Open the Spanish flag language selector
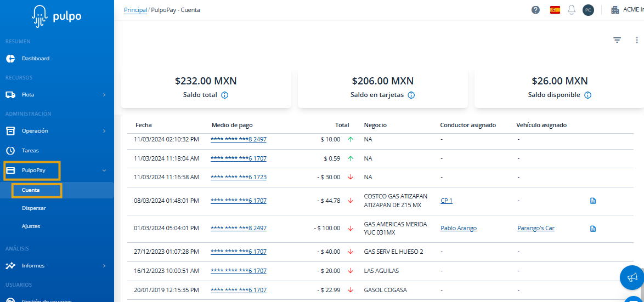 point(555,10)
